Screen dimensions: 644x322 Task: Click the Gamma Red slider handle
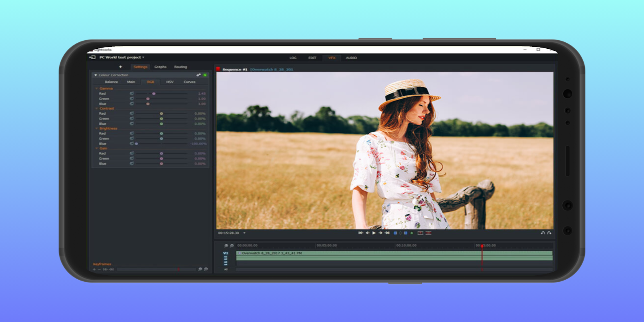154,94
